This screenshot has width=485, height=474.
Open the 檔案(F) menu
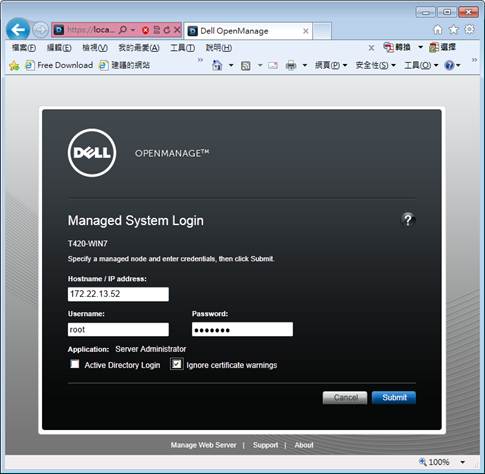click(24, 48)
